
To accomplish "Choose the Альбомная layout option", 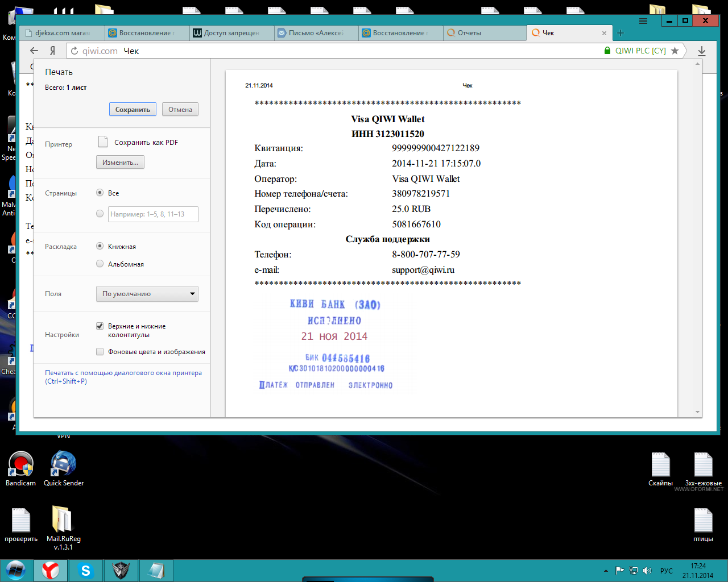I will pos(100,264).
